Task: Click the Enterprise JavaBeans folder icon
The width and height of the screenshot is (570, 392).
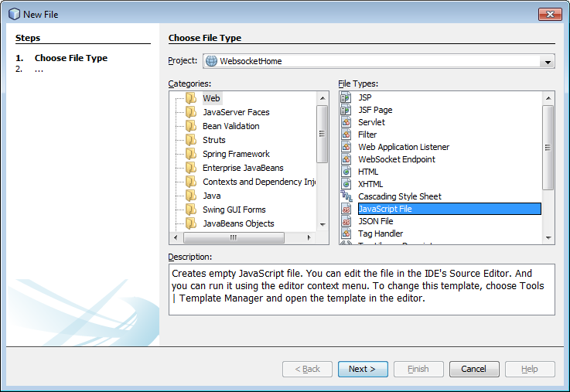Action: (191, 168)
